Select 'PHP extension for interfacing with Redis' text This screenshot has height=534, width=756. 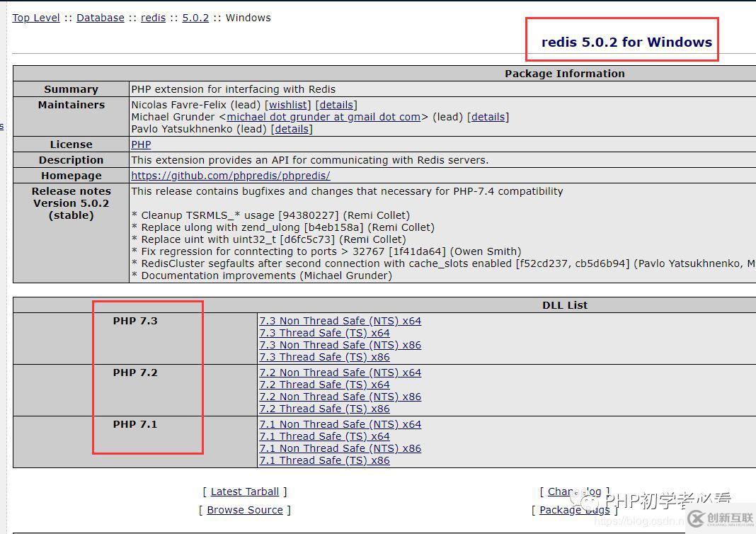[x=234, y=89]
